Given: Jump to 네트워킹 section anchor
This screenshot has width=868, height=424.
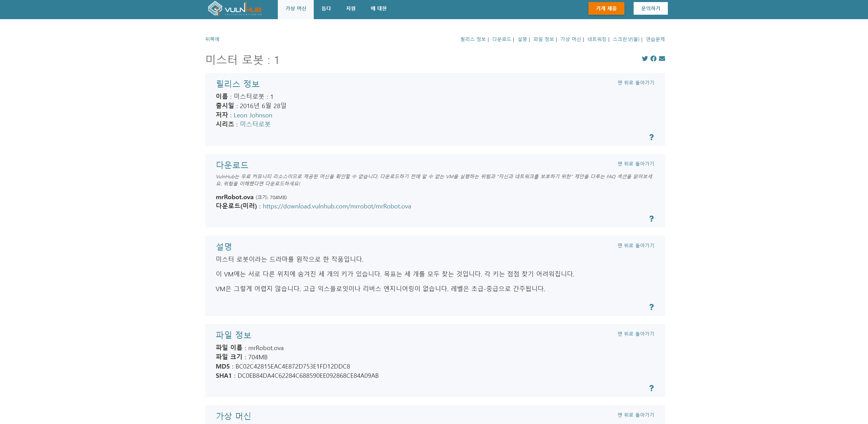Looking at the screenshot, I should point(597,39).
